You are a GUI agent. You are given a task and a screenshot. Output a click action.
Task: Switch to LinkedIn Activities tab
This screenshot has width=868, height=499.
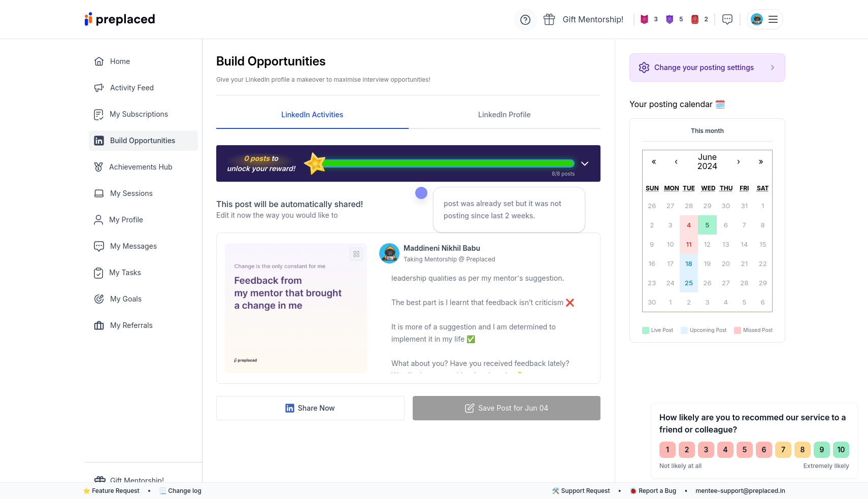(312, 115)
